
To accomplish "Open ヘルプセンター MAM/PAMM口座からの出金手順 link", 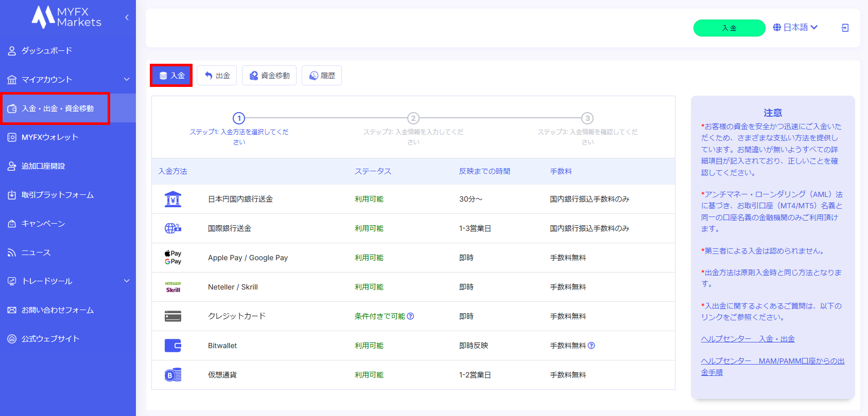I will tap(773, 367).
